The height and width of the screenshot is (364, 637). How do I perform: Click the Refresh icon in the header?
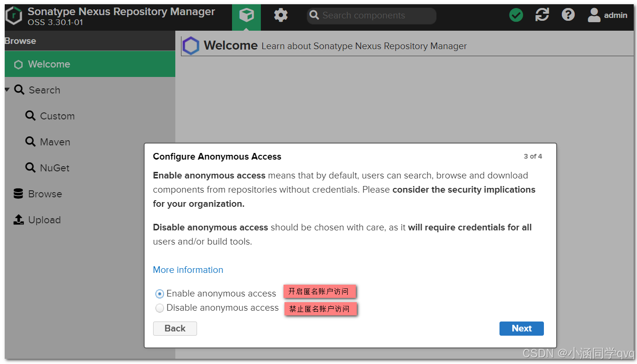point(542,15)
